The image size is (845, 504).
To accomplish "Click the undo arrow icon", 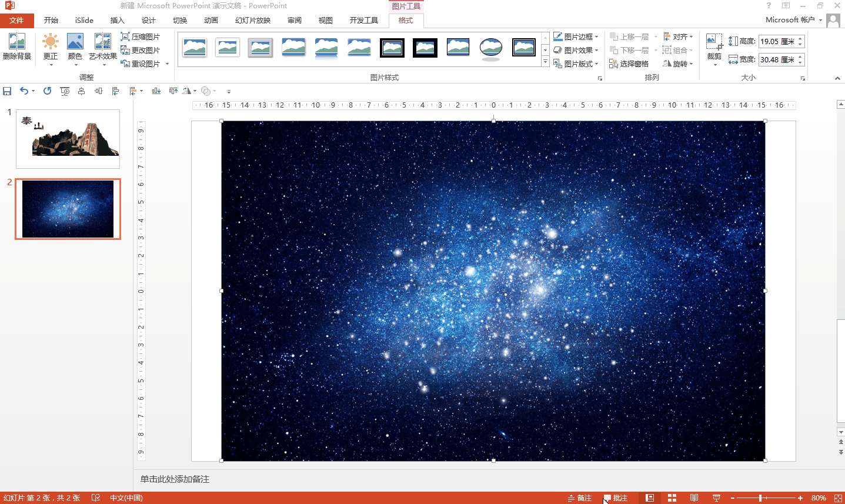I will point(24,91).
